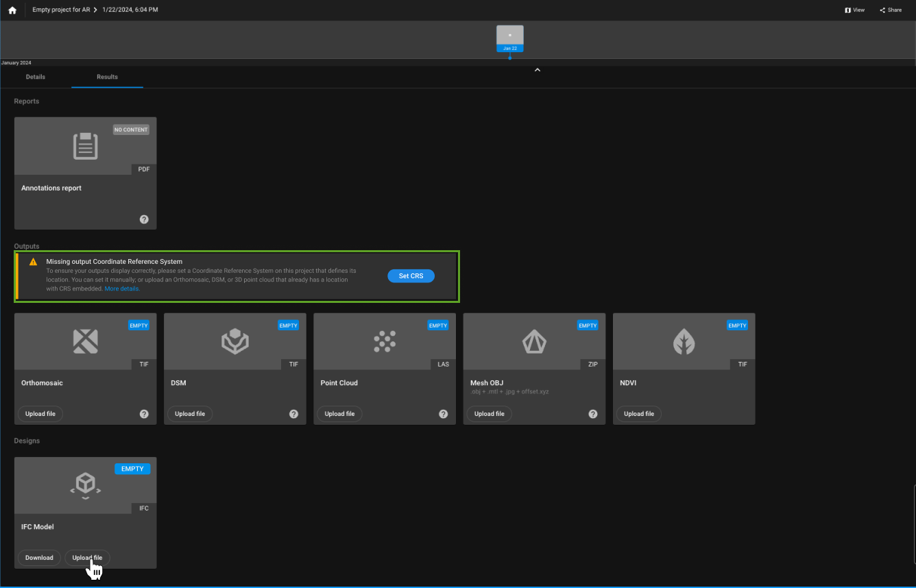Click the Share option top right

[891, 10]
